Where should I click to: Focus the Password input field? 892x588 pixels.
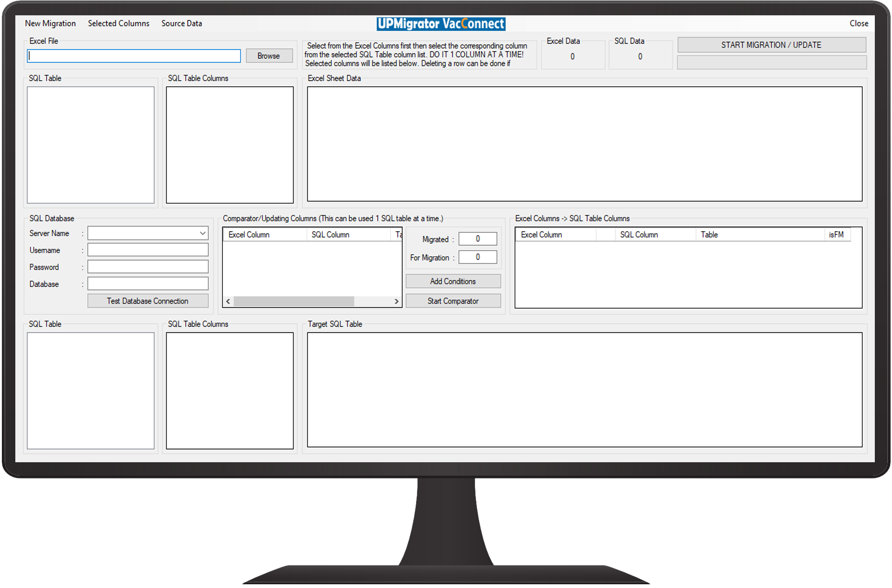pyautogui.click(x=148, y=267)
